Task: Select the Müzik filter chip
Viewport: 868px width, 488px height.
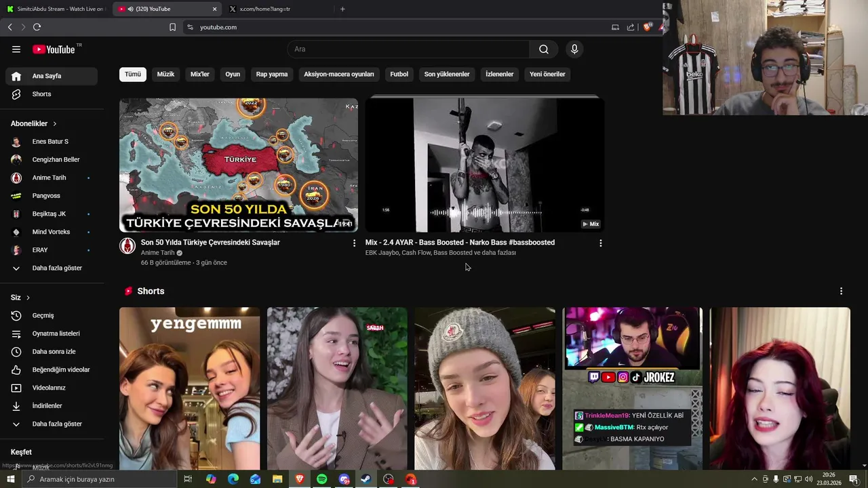Action: pyautogui.click(x=166, y=74)
